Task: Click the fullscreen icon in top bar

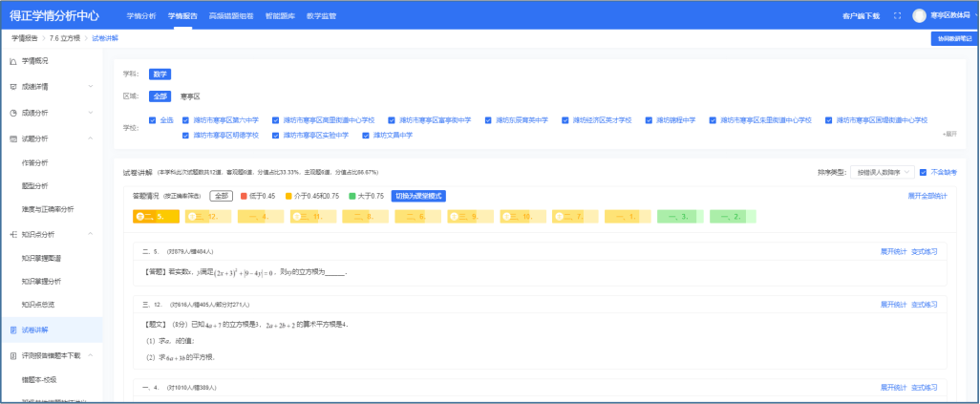Action: [898, 15]
